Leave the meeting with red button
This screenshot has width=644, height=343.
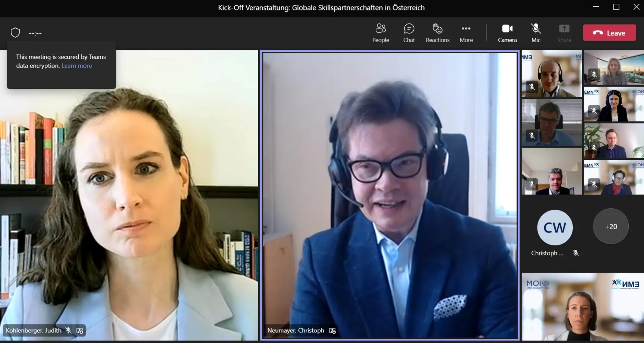[x=609, y=33]
